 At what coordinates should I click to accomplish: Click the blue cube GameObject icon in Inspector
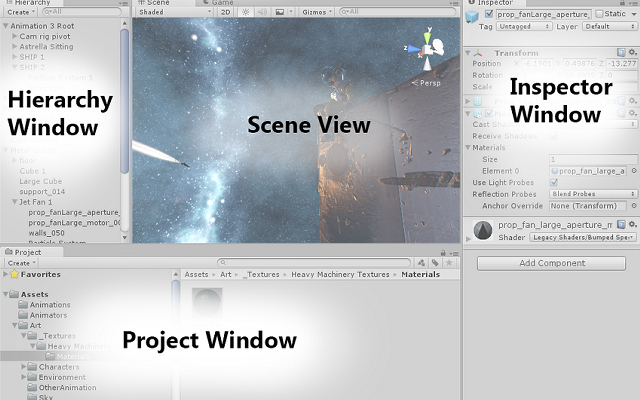pos(472,16)
